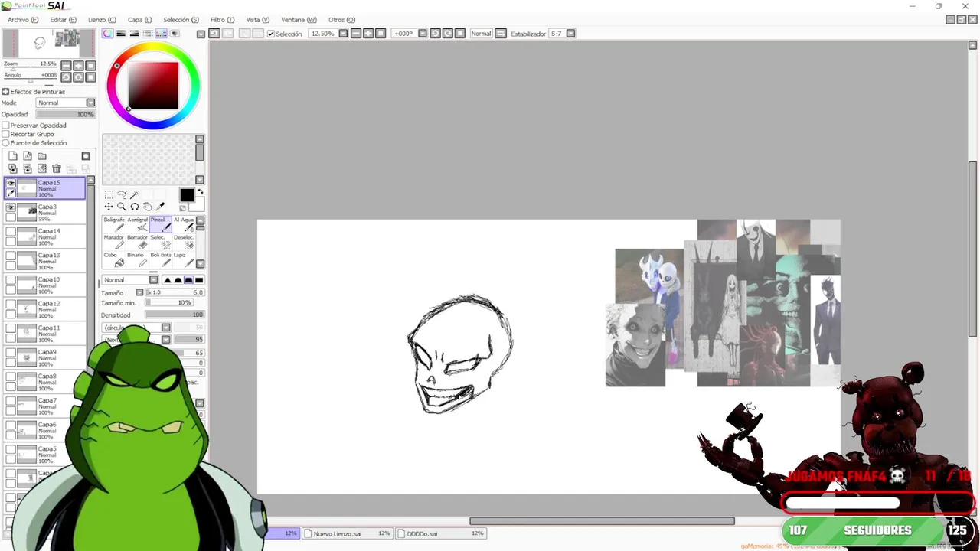980x551 pixels.
Task: Switch to DDDDo.sai tab
Action: click(x=441, y=533)
